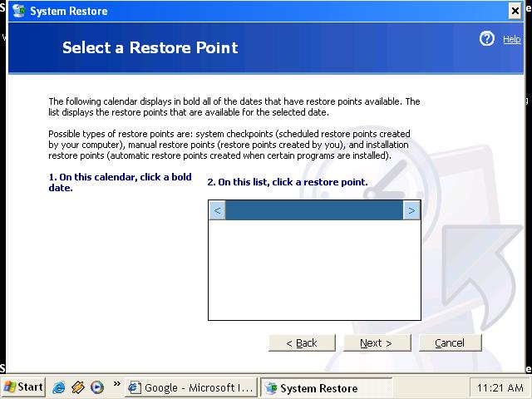Open the Help link
The width and height of the screenshot is (532, 399).
(x=512, y=39)
